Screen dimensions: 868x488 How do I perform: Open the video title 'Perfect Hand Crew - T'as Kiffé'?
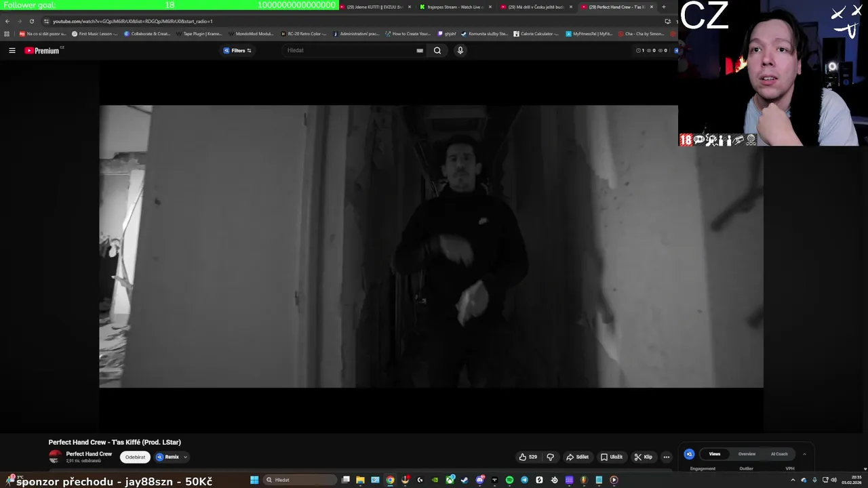[x=115, y=442]
